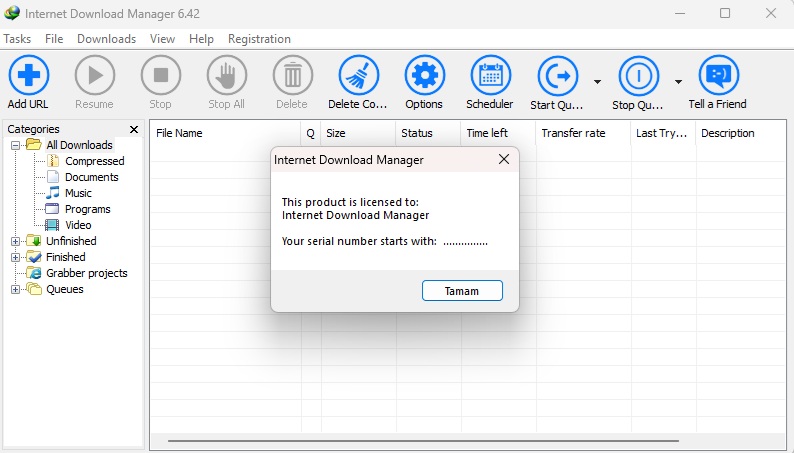
Task: Select the All Downloads label
Action: click(x=80, y=145)
